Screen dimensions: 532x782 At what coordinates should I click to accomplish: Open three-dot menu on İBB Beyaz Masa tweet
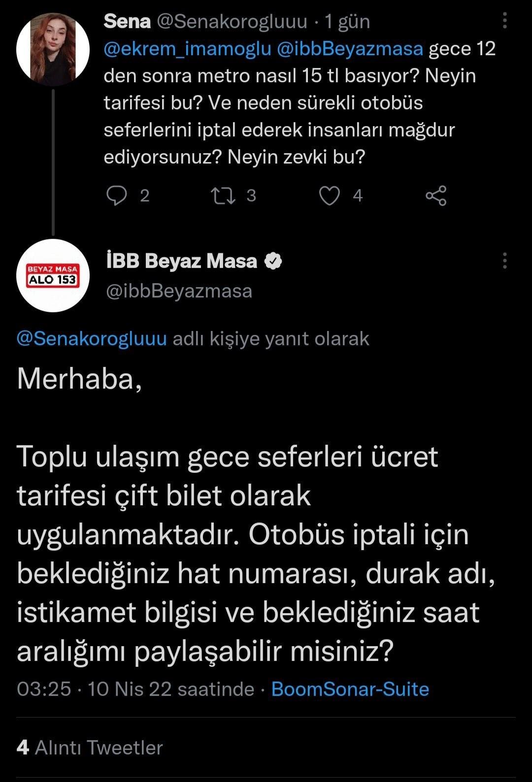point(504,261)
